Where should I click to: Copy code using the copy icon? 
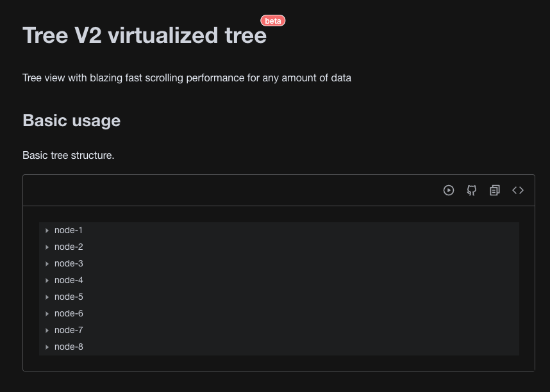(x=495, y=190)
